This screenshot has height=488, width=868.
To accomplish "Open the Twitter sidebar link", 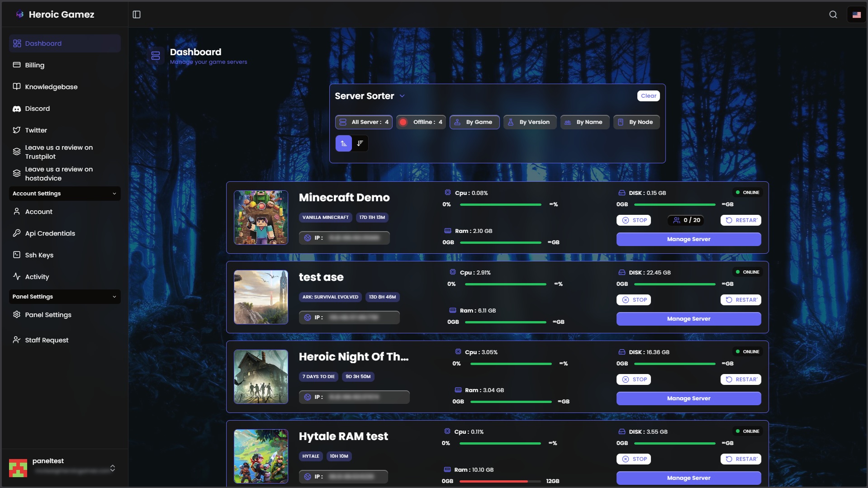I will click(x=36, y=130).
